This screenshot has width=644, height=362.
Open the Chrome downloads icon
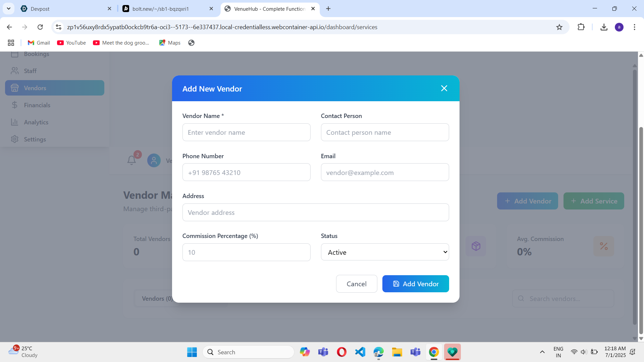[604, 27]
